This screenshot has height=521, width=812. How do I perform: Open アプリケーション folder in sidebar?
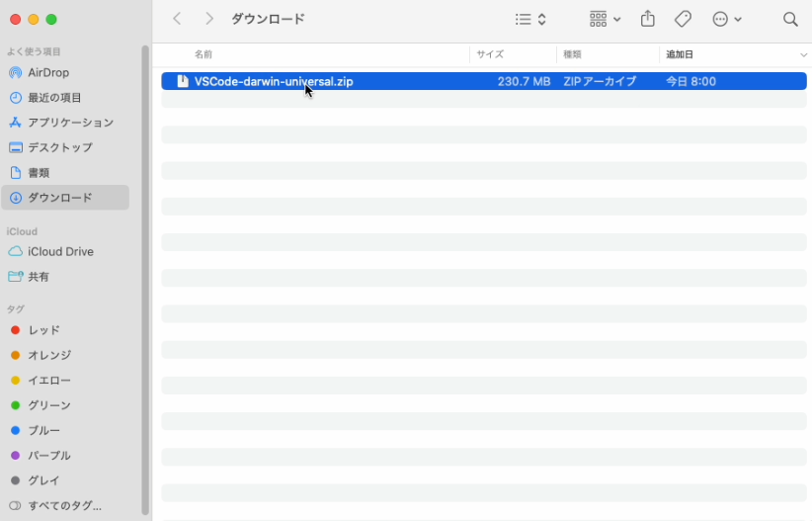pos(65,123)
